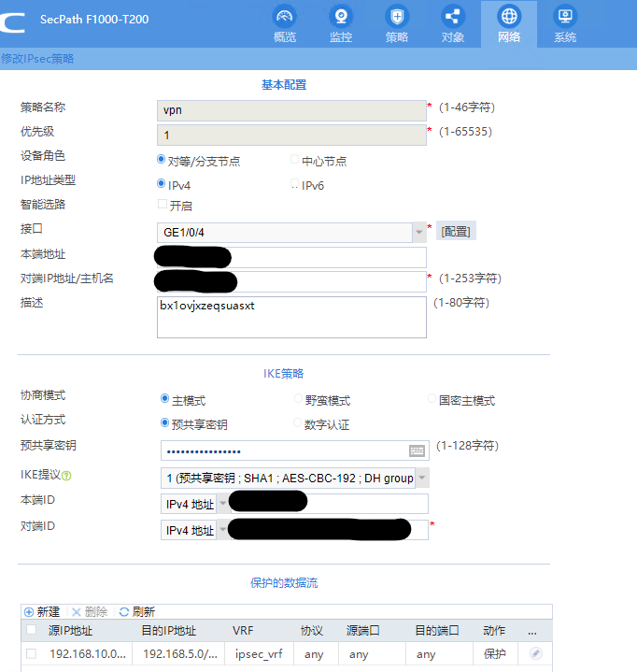Select IPv4 address type

point(161,183)
